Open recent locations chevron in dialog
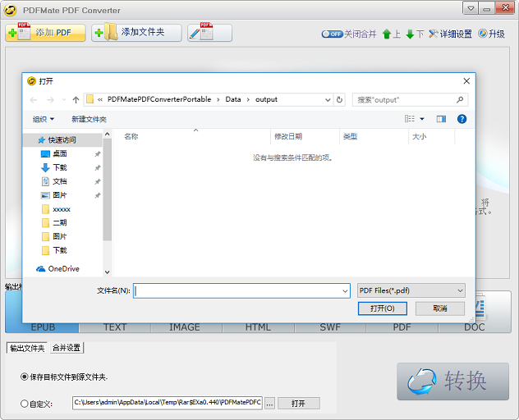Image resolution: width=519 pixels, height=420 pixels. coord(64,99)
